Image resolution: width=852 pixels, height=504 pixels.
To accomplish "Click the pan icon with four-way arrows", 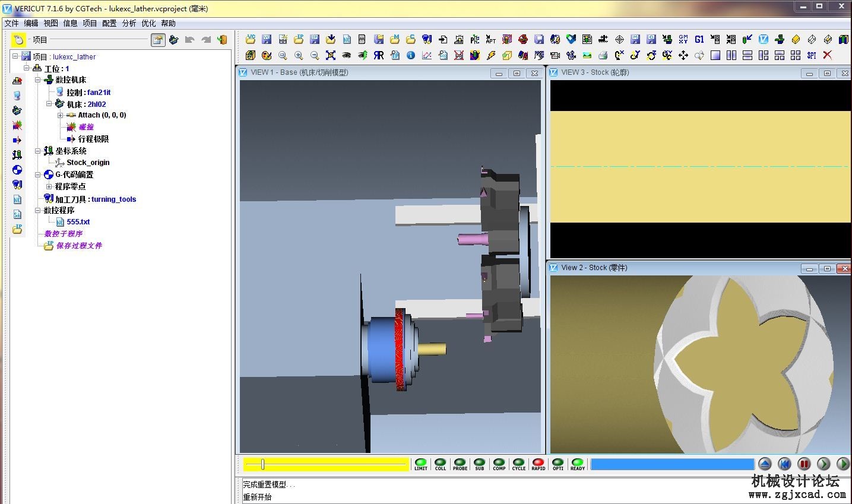I will (683, 55).
